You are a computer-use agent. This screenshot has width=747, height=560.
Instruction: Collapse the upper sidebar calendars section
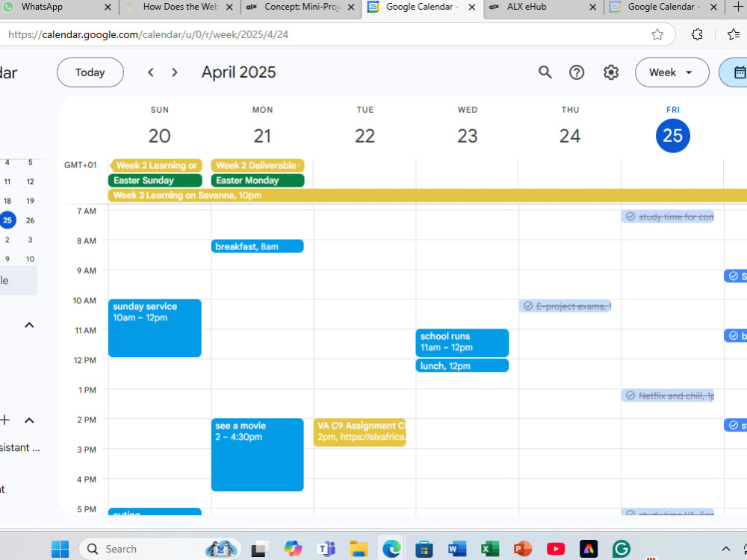(x=29, y=325)
